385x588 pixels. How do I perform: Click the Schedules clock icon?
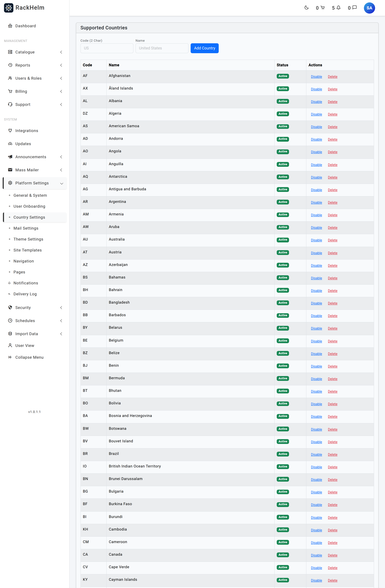10,320
